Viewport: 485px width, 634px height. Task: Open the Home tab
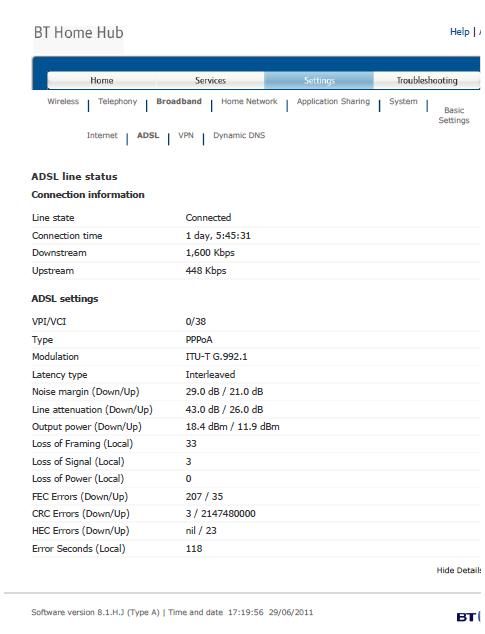pos(102,80)
